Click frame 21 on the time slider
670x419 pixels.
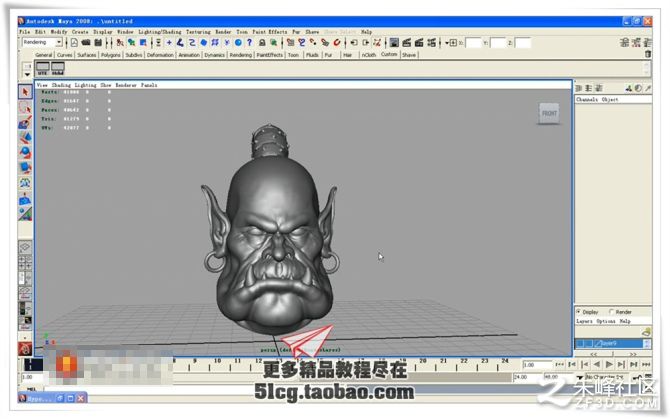click(x=444, y=361)
